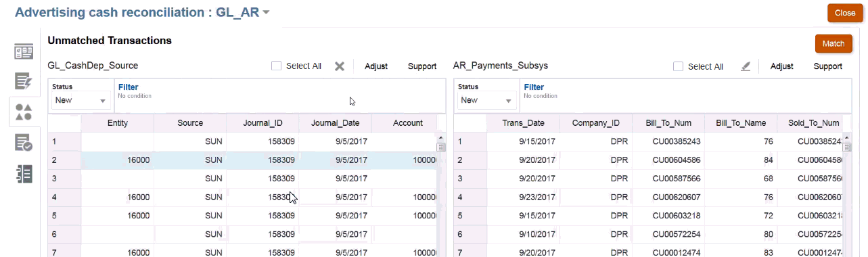868x257 pixels.
Task: Click the Bill_To_Name column header
Action: 740,123
